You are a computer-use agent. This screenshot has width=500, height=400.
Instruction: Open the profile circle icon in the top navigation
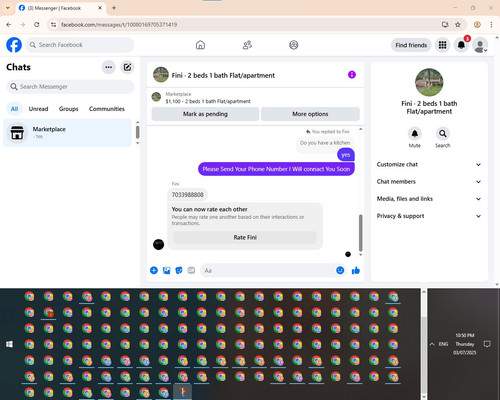point(294,45)
